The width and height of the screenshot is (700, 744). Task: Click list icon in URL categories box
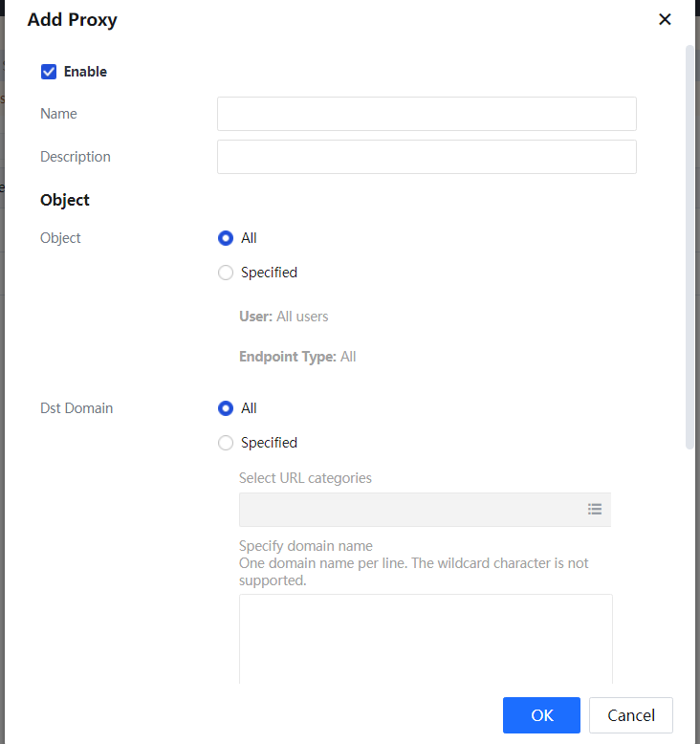pyautogui.click(x=595, y=510)
